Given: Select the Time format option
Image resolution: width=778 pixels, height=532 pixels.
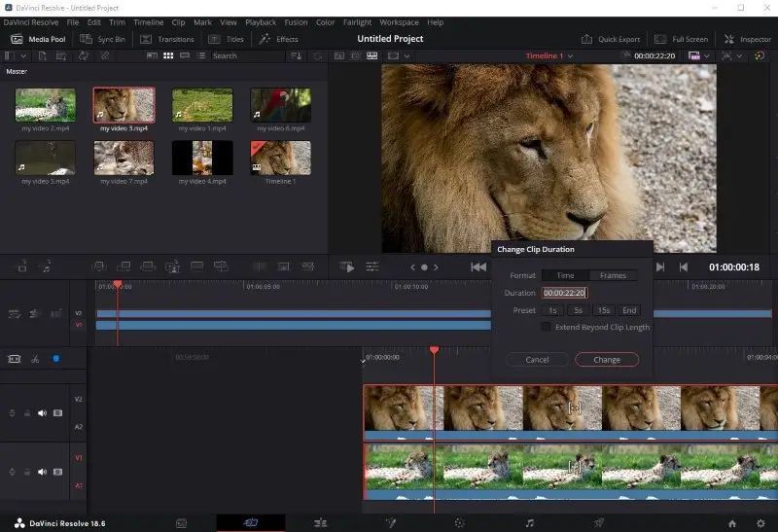Looking at the screenshot, I should pyautogui.click(x=565, y=275).
